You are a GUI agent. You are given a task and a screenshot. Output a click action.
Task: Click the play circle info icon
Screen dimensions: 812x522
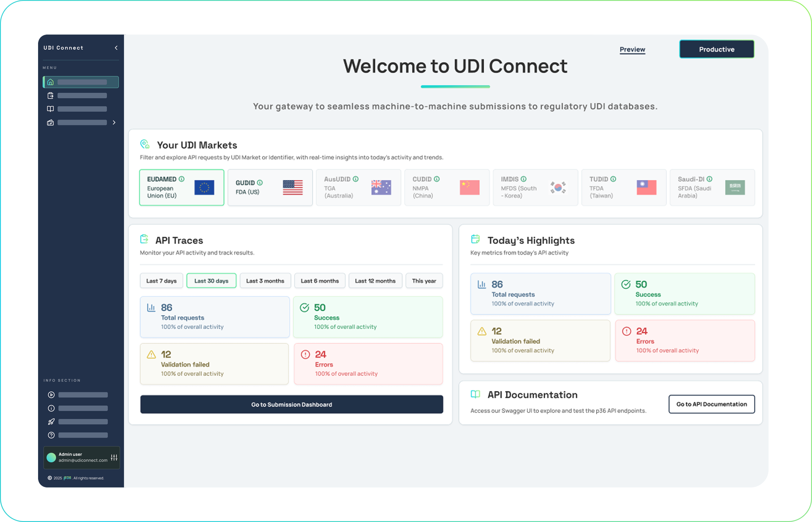coord(51,395)
